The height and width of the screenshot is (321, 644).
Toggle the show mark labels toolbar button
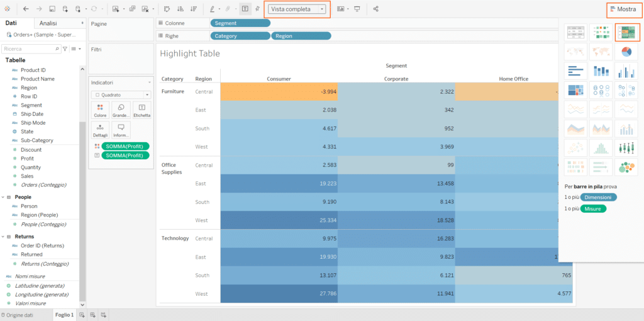[244, 9]
